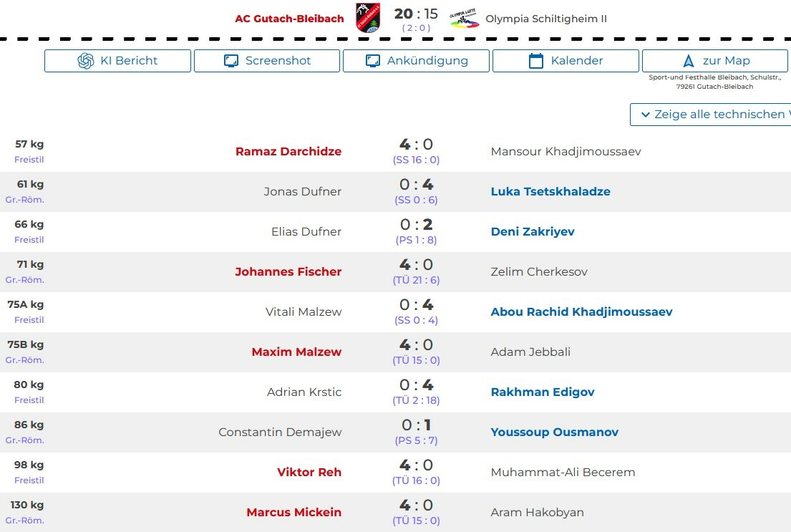Click the Kalender calendar icon
Screen dimensions: 791x532
535,61
